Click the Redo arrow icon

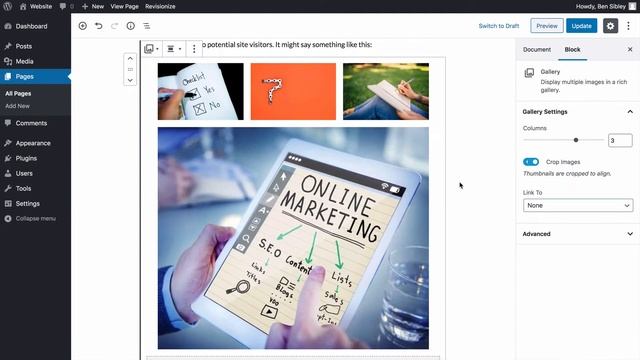click(114, 26)
